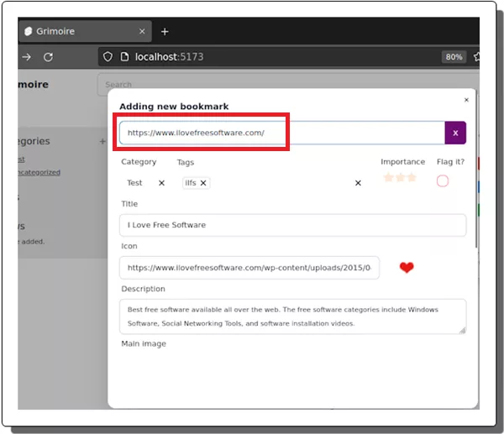Toggle the Flag it? circle
The height and width of the screenshot is (434, 504).
click(x=443, y=181)
